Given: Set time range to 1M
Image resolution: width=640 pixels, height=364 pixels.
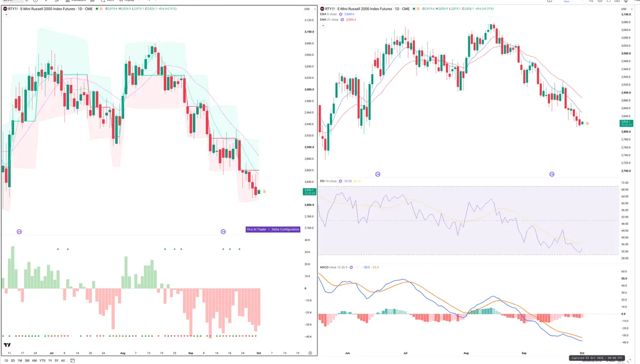Looking at the screenshot, I should (20, 361).
